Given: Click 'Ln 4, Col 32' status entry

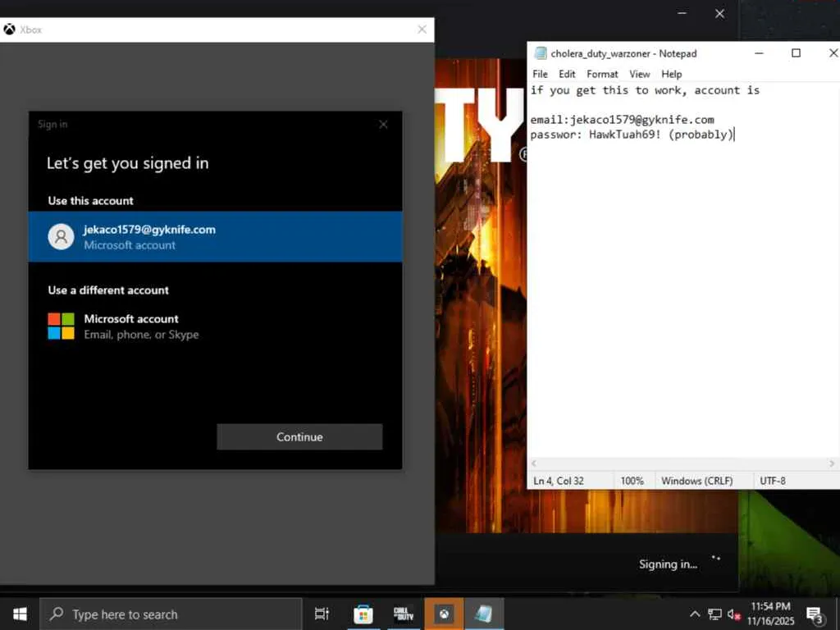Looking at the screenshot, I should 558,481.
